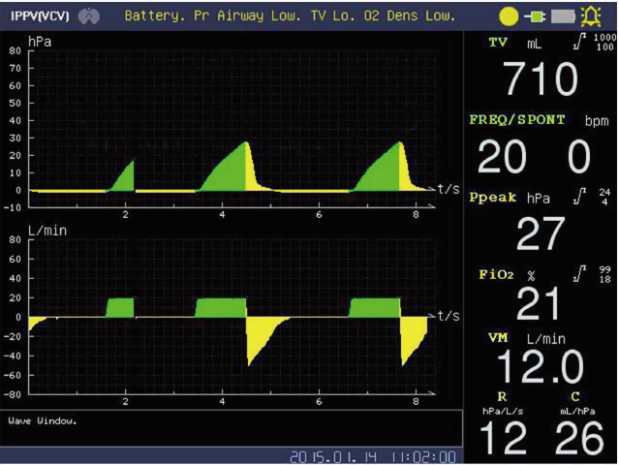The image size is (619, 465).
Task: Click the first green inspiratory flow block
Action: pos(120,308)
